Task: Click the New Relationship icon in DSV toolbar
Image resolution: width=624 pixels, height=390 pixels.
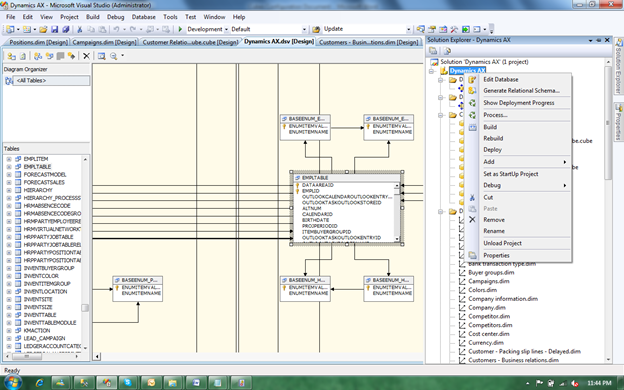Action: (x=71, y=56)
